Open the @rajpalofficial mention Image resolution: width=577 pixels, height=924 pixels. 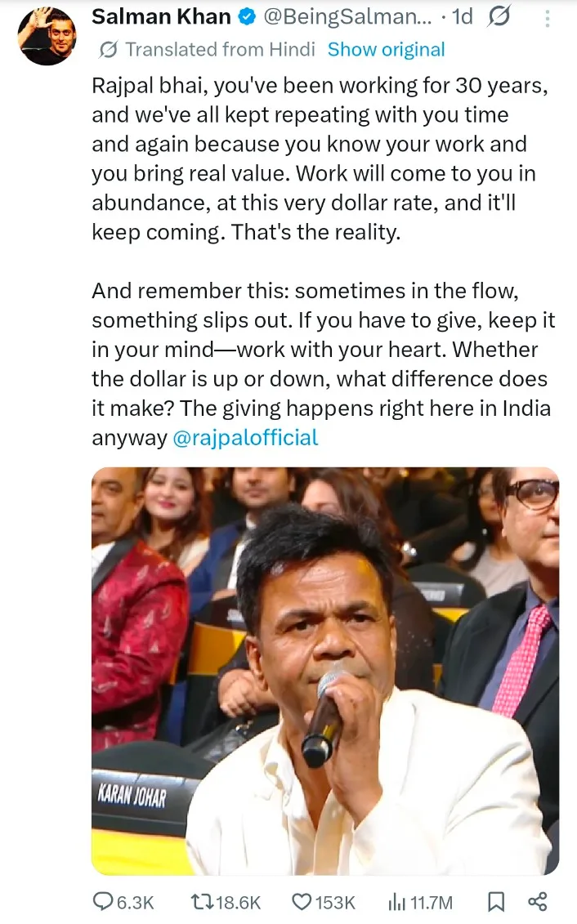coord(246,438)
